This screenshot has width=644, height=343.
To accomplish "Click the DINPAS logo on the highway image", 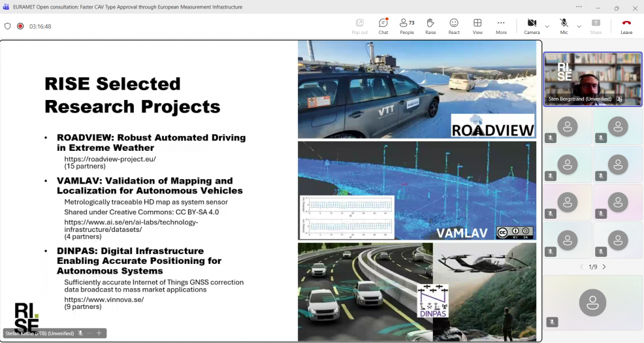I will click(433, 301).
